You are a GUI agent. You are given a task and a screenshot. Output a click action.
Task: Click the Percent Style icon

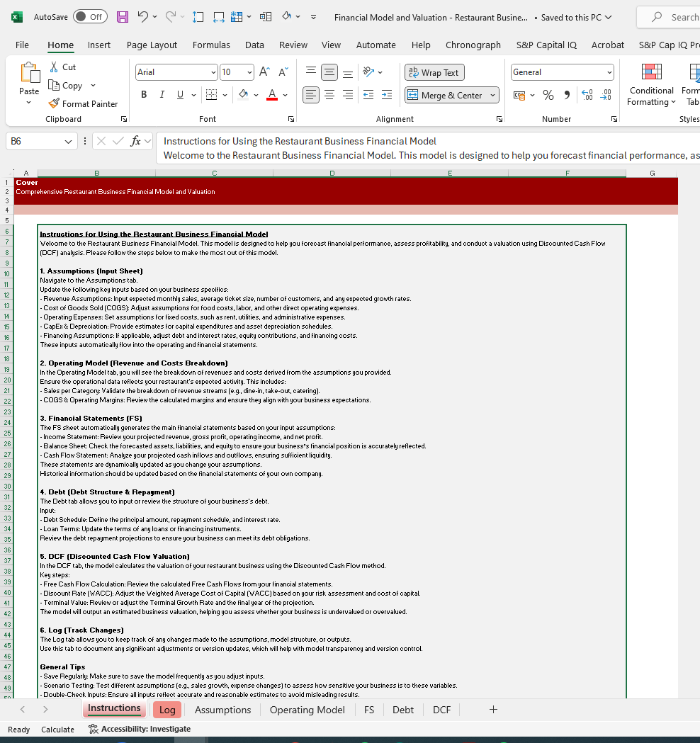(548, 95)
